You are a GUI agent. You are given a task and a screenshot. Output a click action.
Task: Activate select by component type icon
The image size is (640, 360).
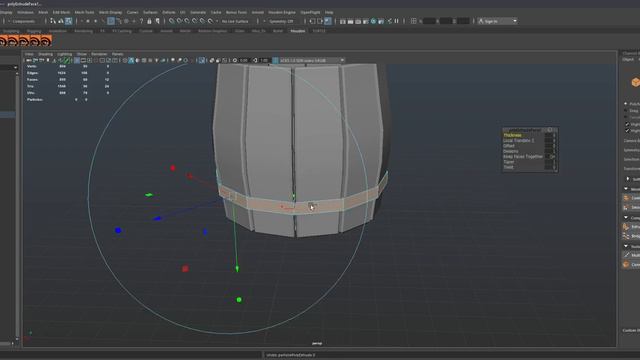coord(68,21)
